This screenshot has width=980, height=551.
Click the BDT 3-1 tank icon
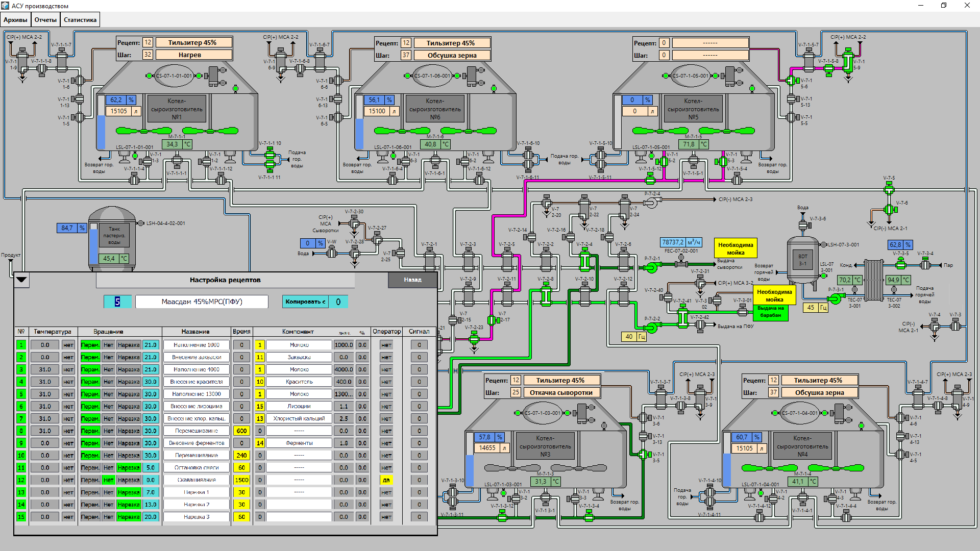coord(803,260)
